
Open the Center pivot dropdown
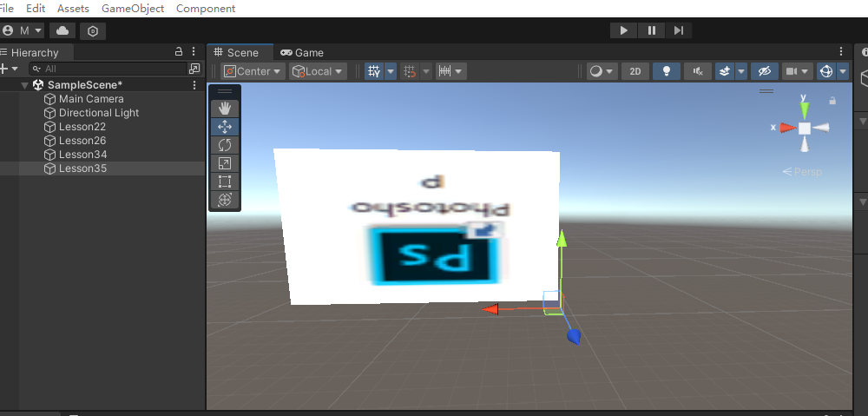coord(253,71)
